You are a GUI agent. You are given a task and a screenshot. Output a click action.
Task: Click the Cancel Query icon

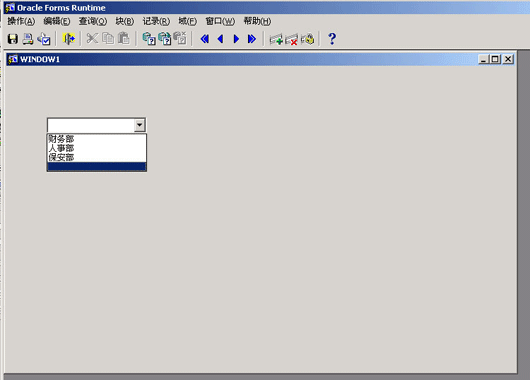coord(180,38)
